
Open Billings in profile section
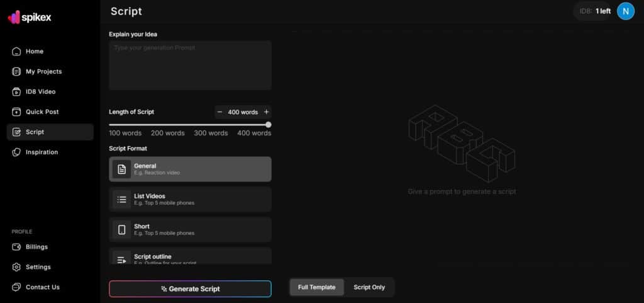(x=50, y=247)
